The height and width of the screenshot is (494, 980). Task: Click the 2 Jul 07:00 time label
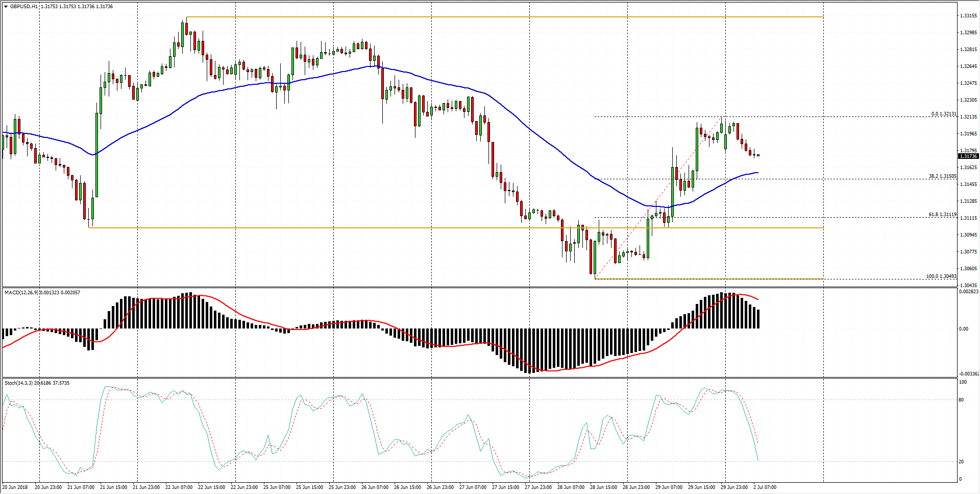tap(765, 487)
